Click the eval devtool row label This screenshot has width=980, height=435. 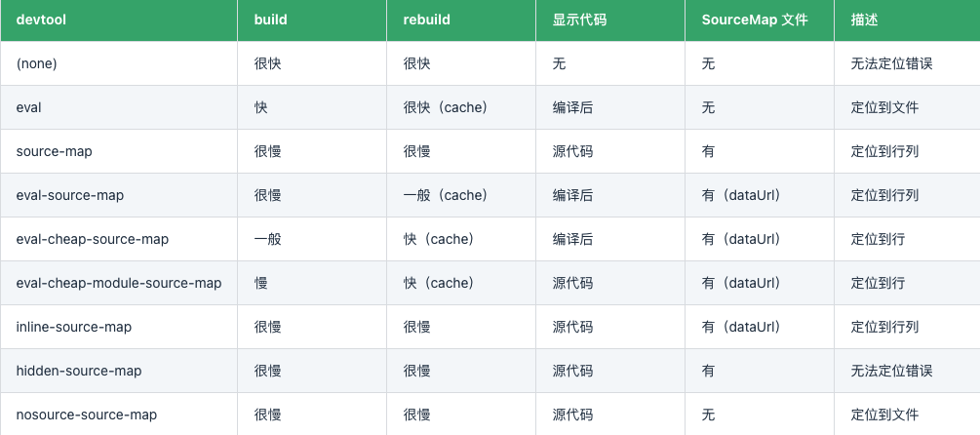click(28, 107)
